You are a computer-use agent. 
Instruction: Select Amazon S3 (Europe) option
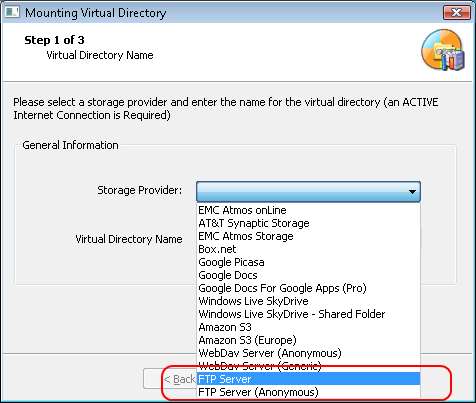(308, 340)
